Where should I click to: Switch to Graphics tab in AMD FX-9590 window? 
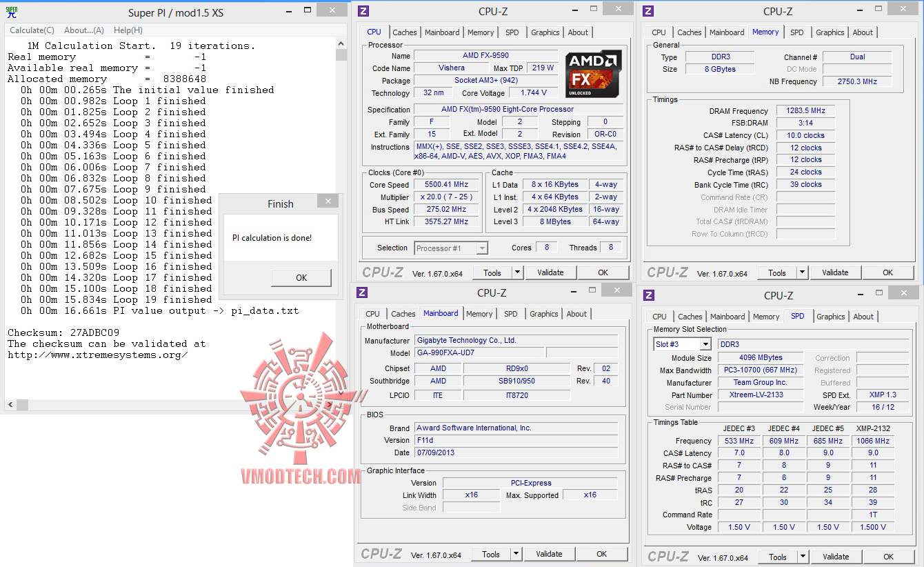545,32
